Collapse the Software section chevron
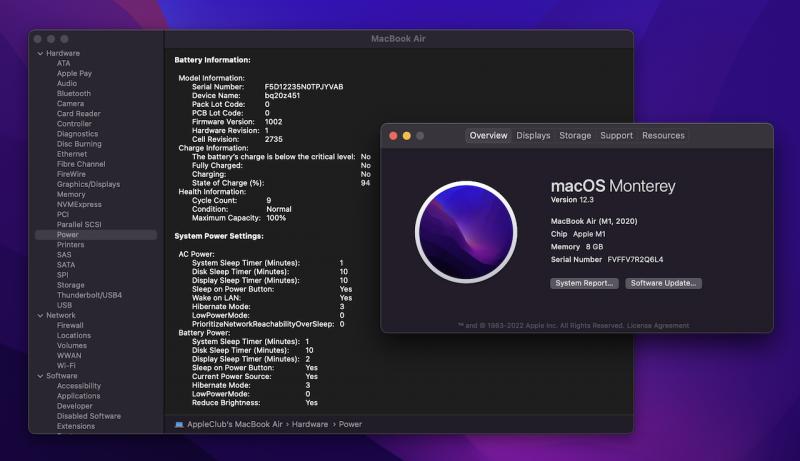This screenshot has height=461, width=800. pyautogui.click(x=40, y=376)
